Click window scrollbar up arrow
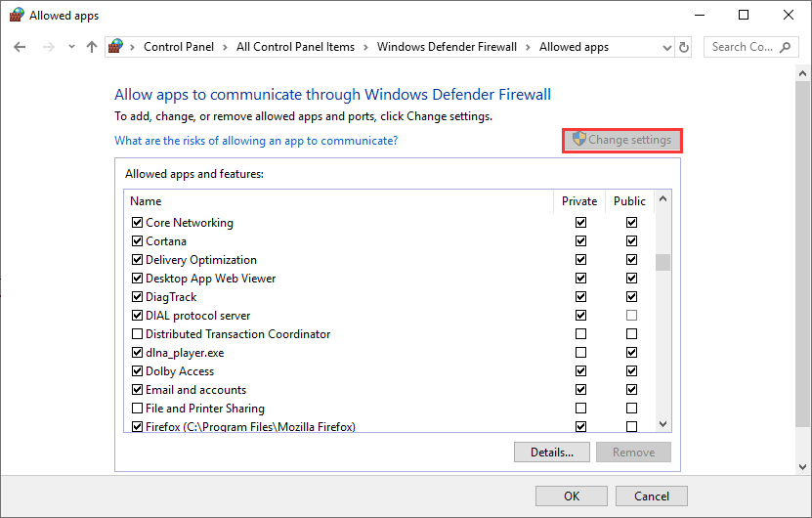 (x=802, y=73)
